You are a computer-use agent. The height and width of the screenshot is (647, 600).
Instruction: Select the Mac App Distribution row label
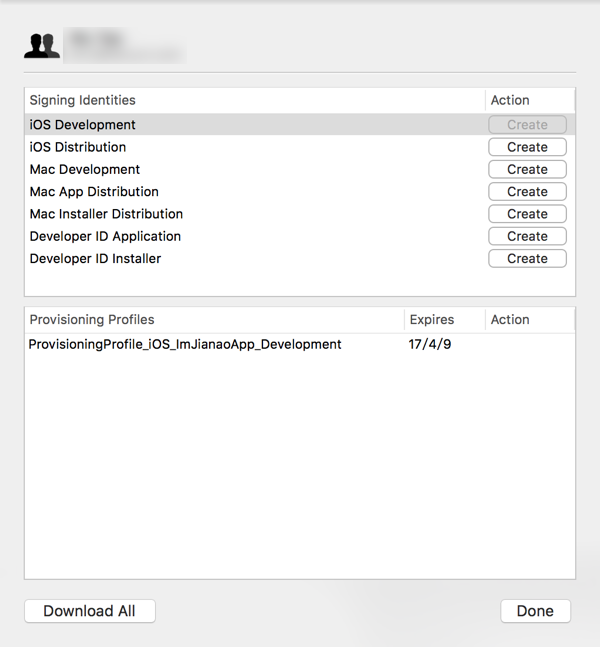tap(94, 191)
